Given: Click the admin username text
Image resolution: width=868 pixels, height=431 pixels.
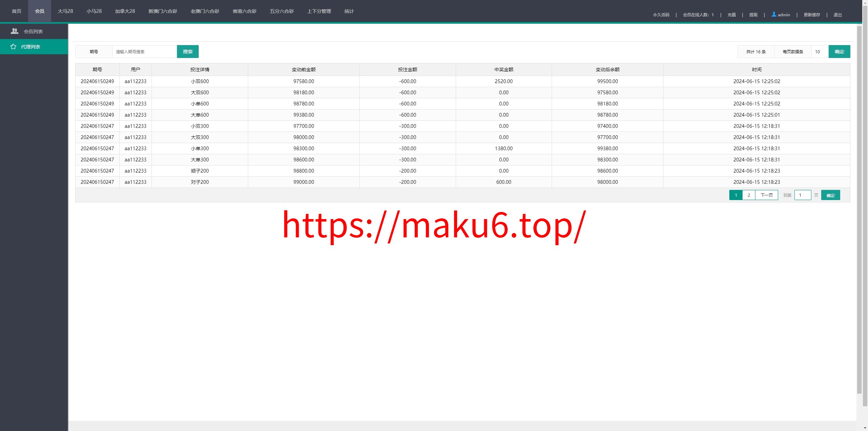Looking at the screenshot, I should tap(784, 15).
